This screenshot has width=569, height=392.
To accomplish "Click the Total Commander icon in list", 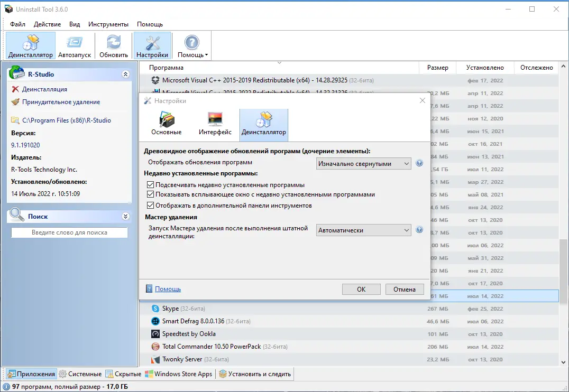I will tap(155, 347).
